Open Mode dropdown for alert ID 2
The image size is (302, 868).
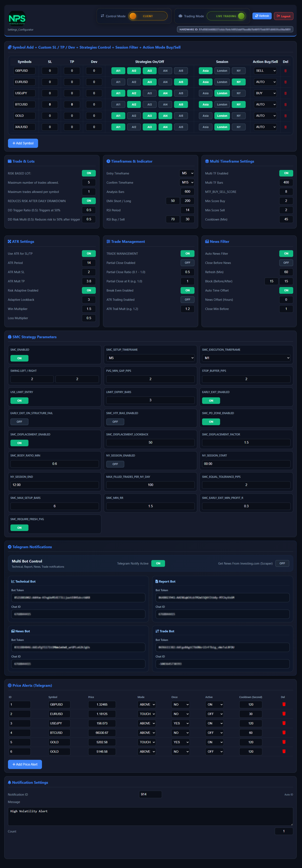tap(147, 714)
